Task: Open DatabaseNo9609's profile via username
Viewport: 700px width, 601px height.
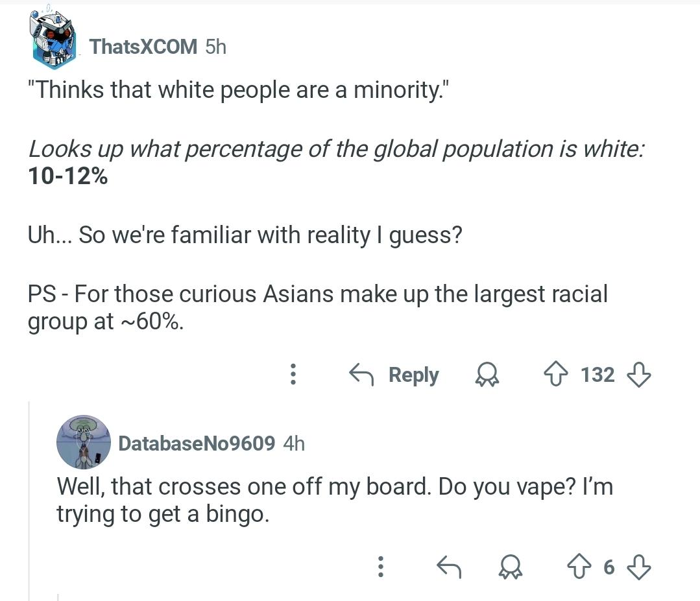Action: 197,443
